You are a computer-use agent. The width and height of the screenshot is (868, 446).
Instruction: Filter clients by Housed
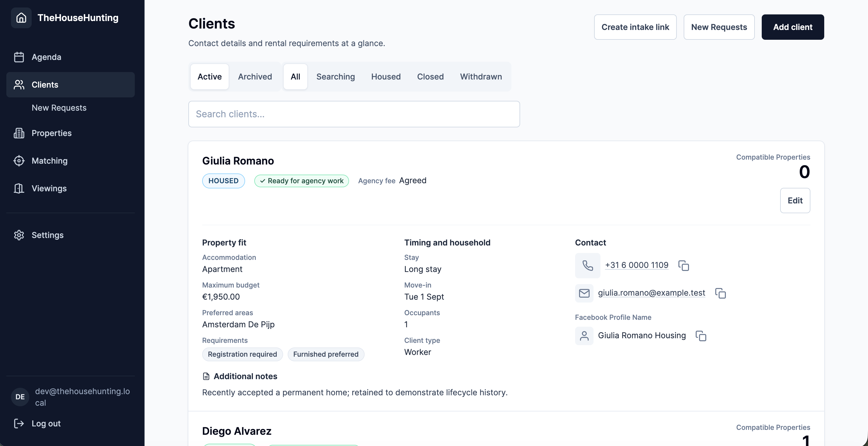click(386, 77)
